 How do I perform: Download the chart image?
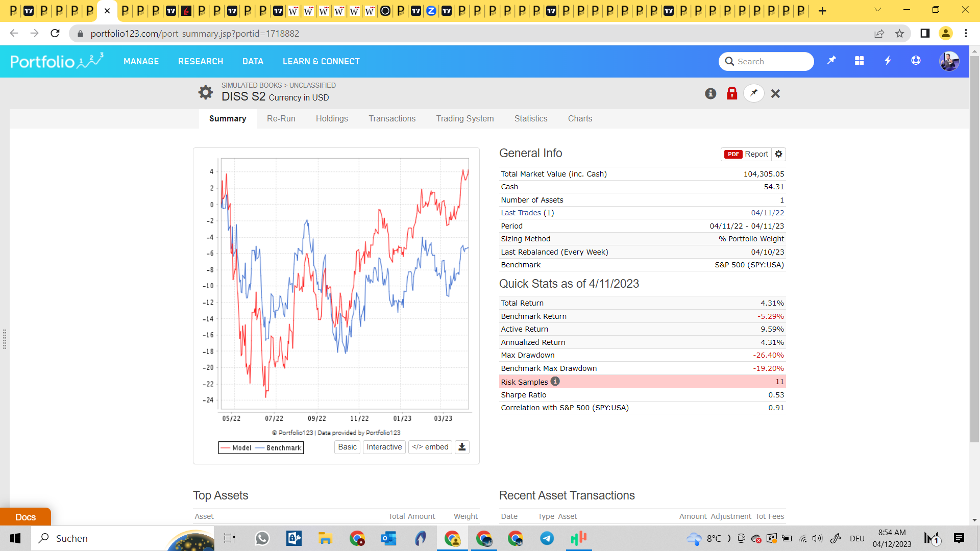(x=462, y=447)
